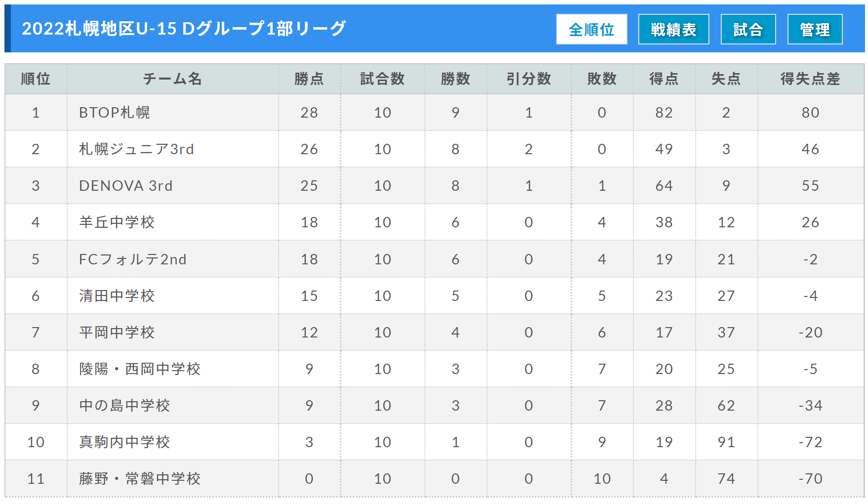Click 藤野・常盤中学校 in last row

(140, 479)
